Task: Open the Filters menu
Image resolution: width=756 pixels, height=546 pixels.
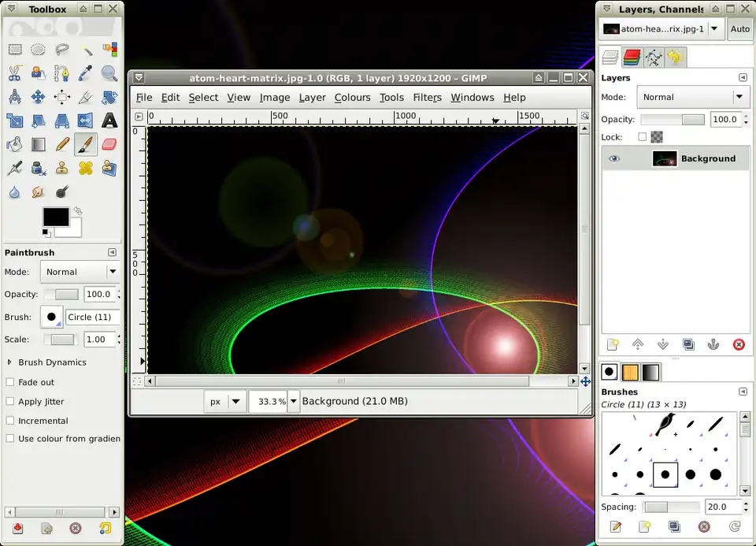Action: (x=427, y=98)
